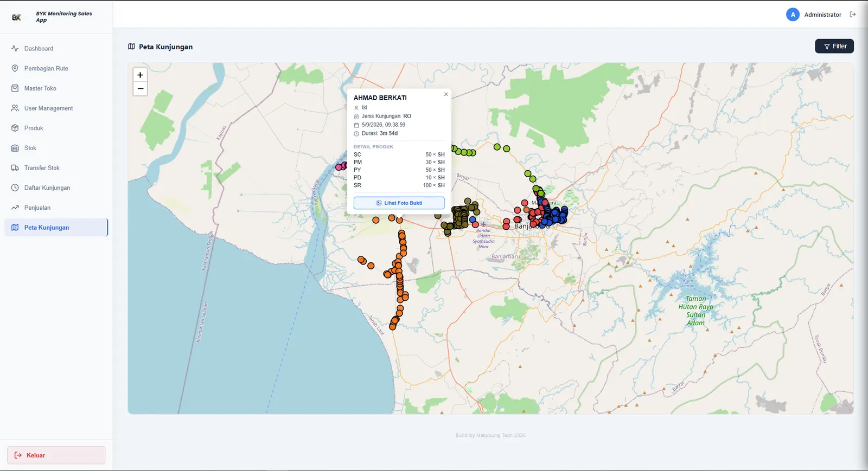Navigate to User Management
This screenshot has width=868, height=471.
(56, 108)
